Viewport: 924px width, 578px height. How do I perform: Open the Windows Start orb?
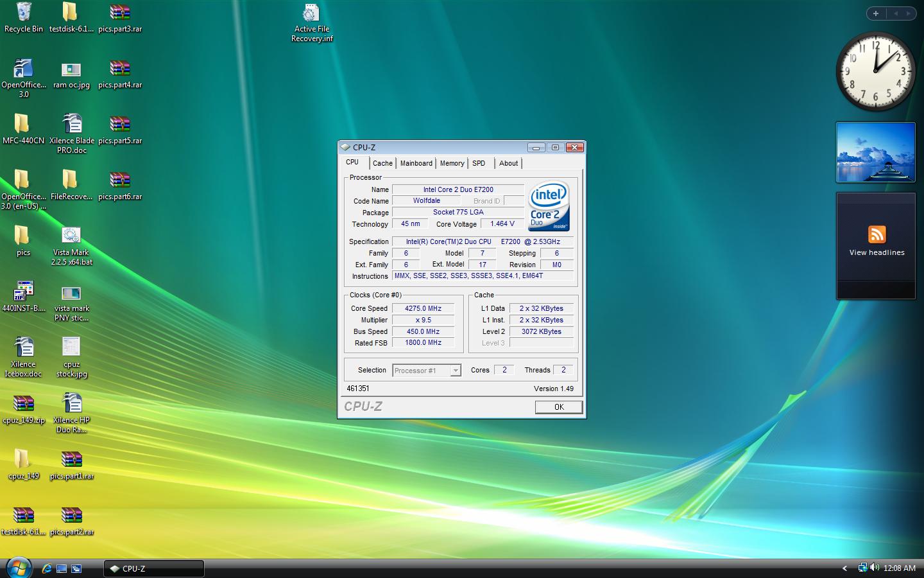tap(19, 568)
